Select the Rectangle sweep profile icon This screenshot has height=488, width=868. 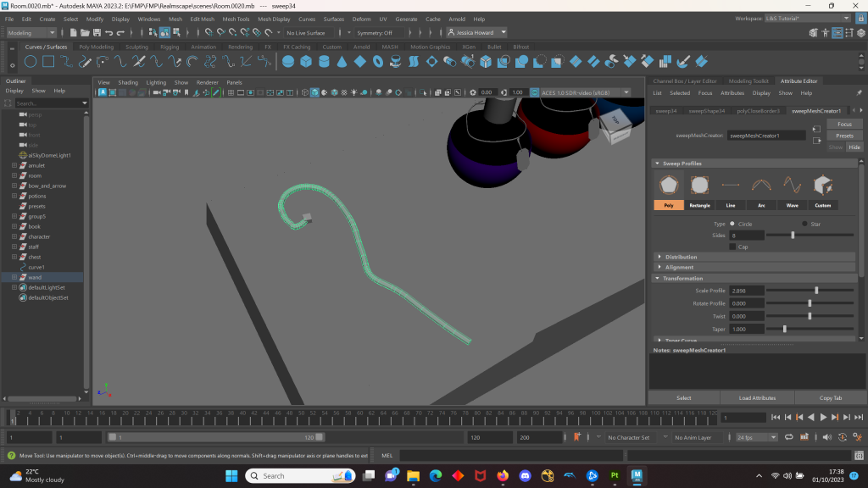tap(699, 186)
